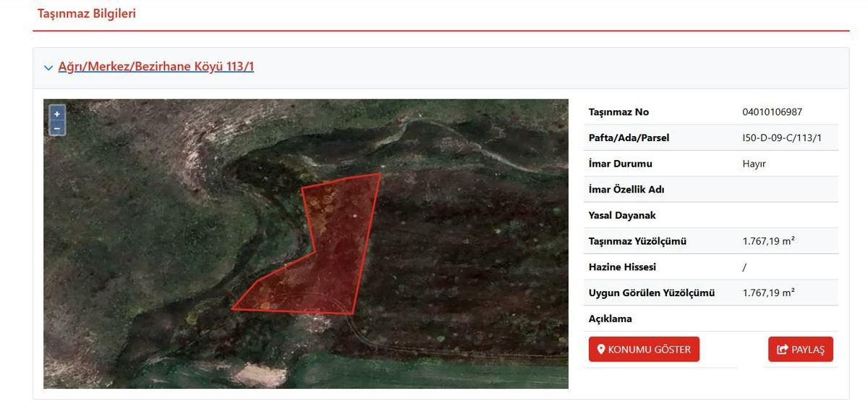Click the PAYLAŞ share button
Image resolution: width=868 pixels, height=404 pixels.
(801, 350)
